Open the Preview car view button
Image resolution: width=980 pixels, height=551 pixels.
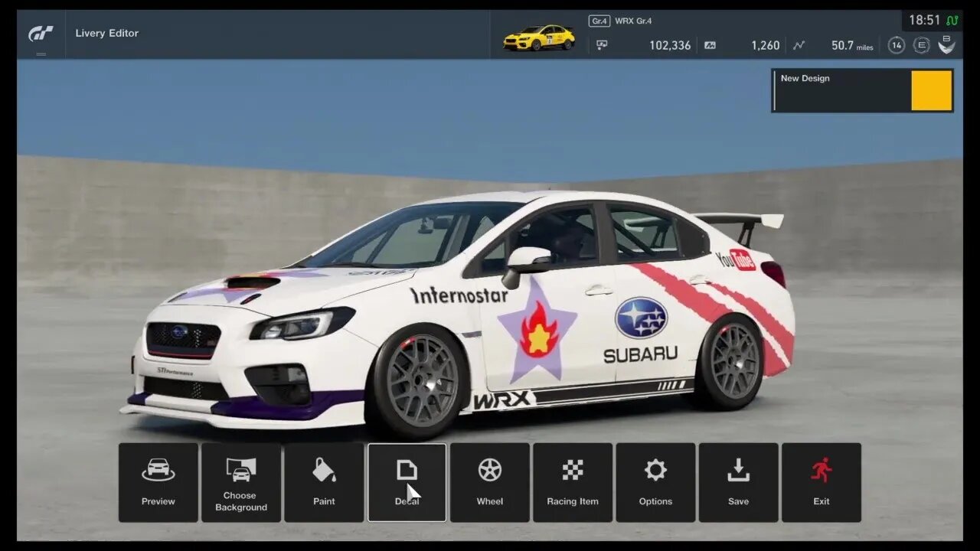pos(158,483)
